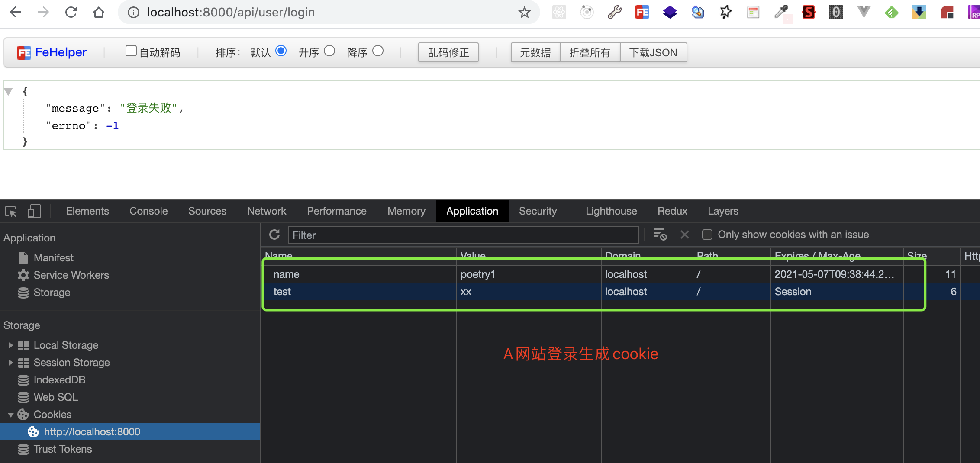Click the 下载JSON button

[x=653, y=52]
